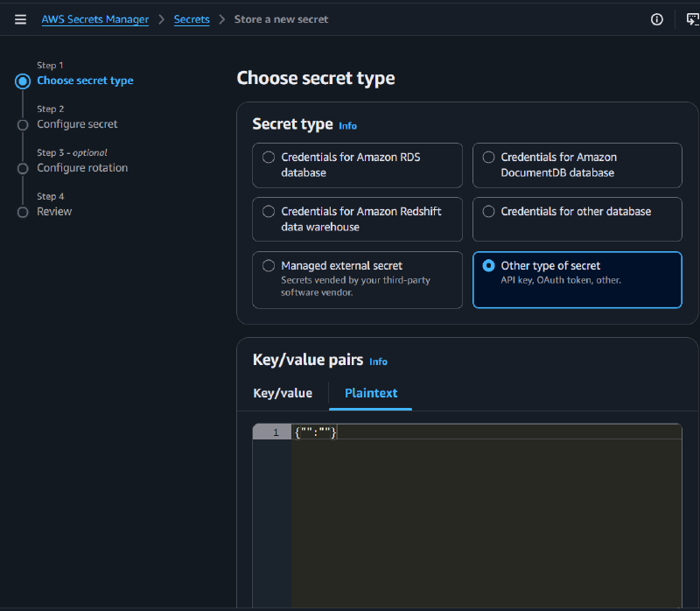Click line number 1 in editor gutter
700x611 pixels.
[x=276, y=432]
